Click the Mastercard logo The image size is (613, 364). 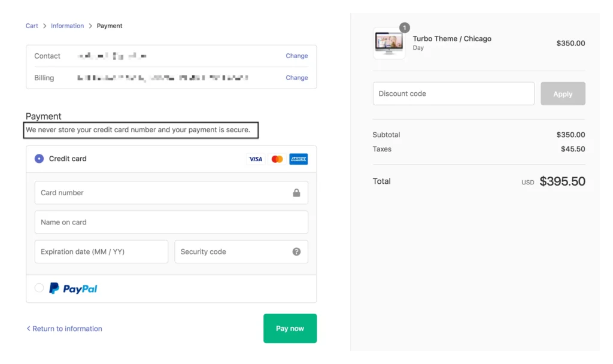click(277, 159)
